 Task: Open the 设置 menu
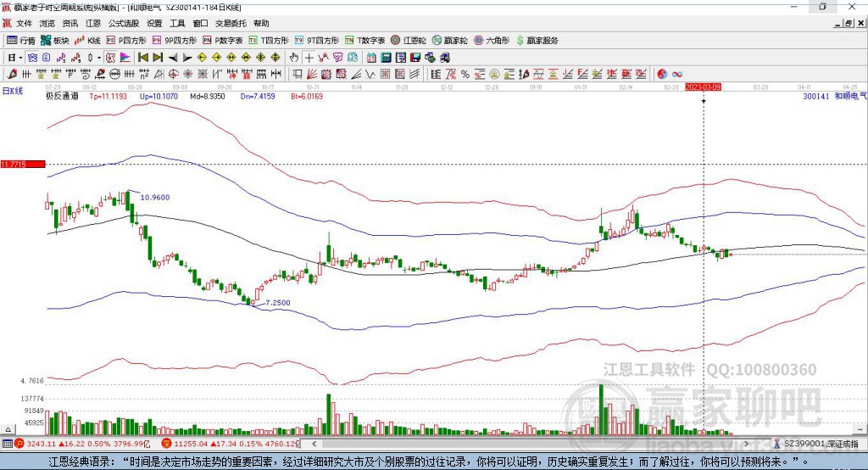(x=154, y=23)
